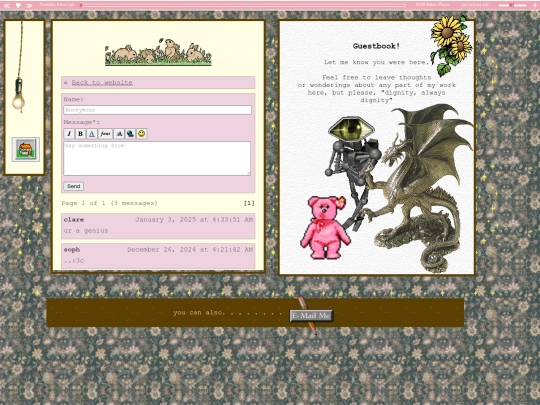The width and height of the screenshot is (540, 405).
Task: Adjust the music player volume slider
Action: click(512, 5)
